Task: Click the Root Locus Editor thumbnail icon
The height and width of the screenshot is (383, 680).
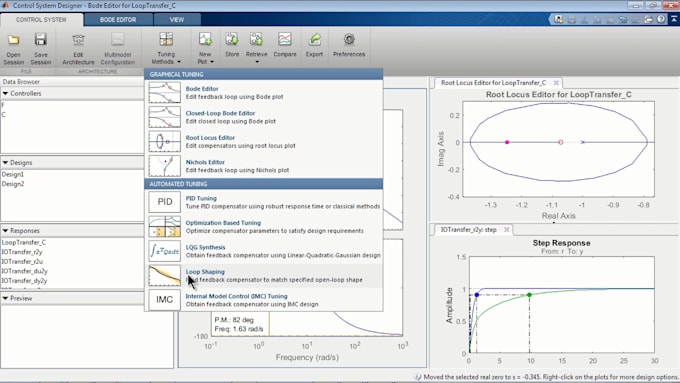Action: (164, 141)
